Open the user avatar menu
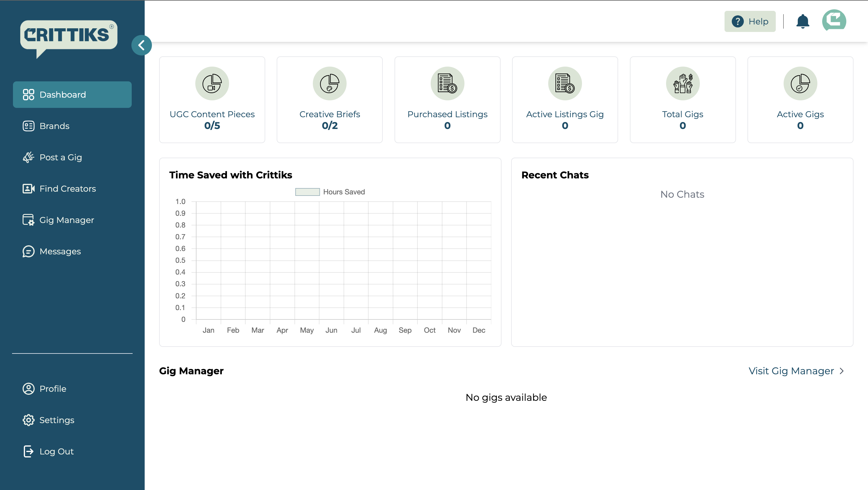 pyautogui.click(x=834, y=20)
